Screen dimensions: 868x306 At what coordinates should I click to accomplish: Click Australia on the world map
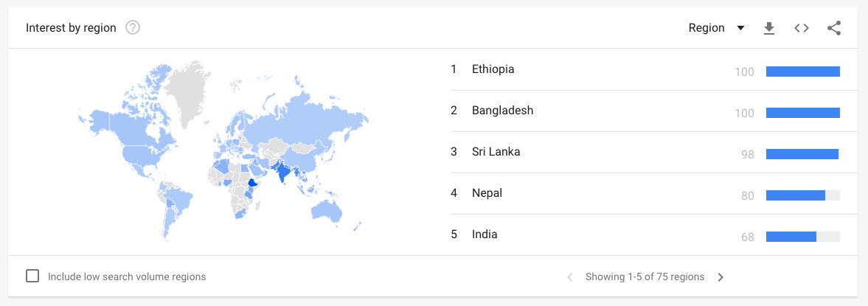pos(326,212)
